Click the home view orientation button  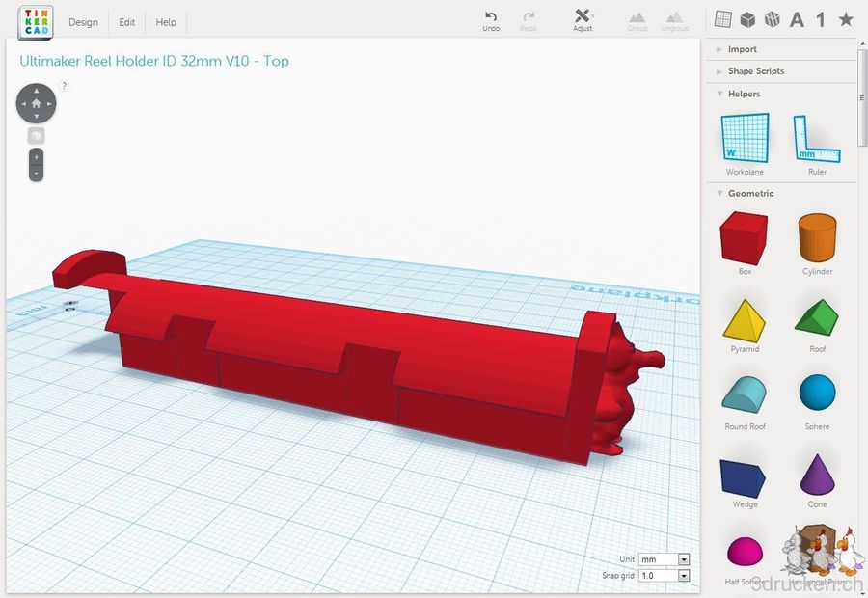[36, 103]
